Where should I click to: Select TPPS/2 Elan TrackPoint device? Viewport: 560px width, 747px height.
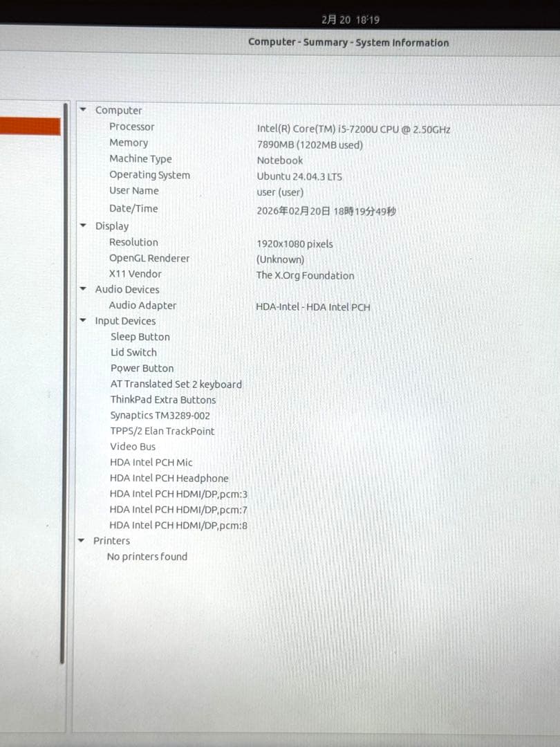coord(162,431)
